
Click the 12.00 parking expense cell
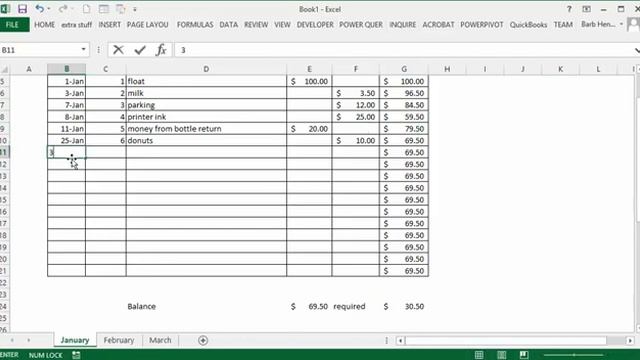point(356,105)
